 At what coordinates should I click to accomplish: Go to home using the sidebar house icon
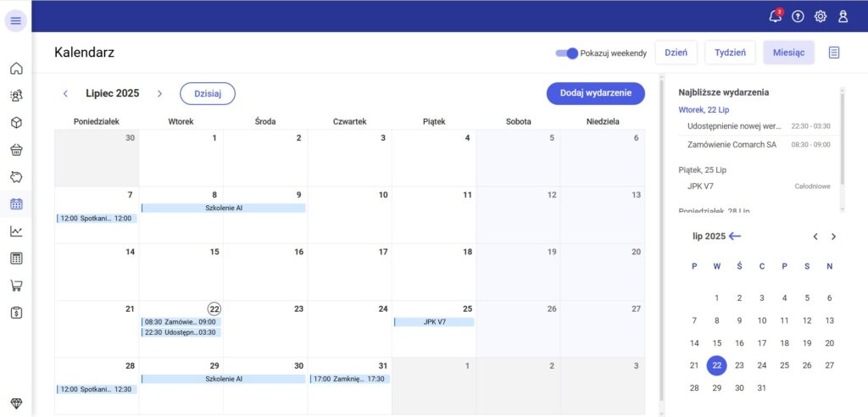point(16,69)
